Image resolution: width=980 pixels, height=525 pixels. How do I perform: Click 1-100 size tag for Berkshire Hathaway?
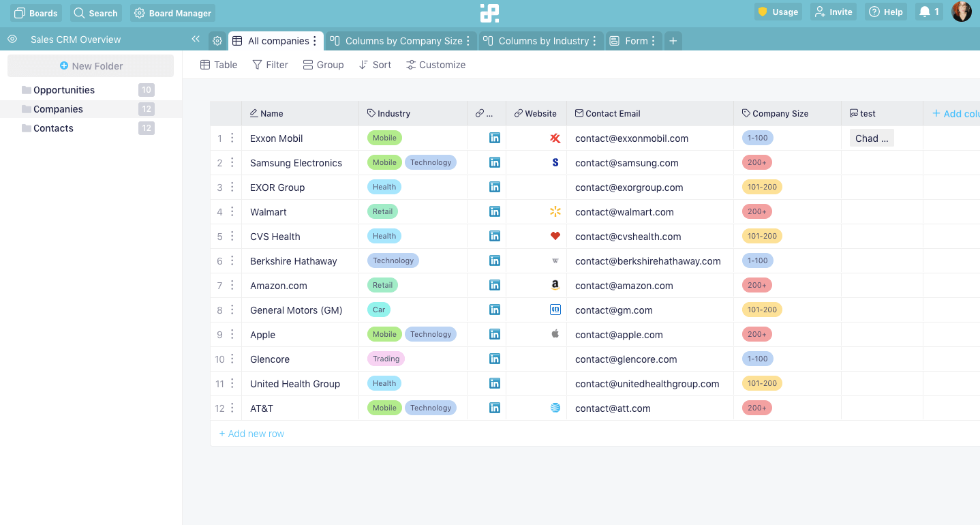tap(758, 260)
